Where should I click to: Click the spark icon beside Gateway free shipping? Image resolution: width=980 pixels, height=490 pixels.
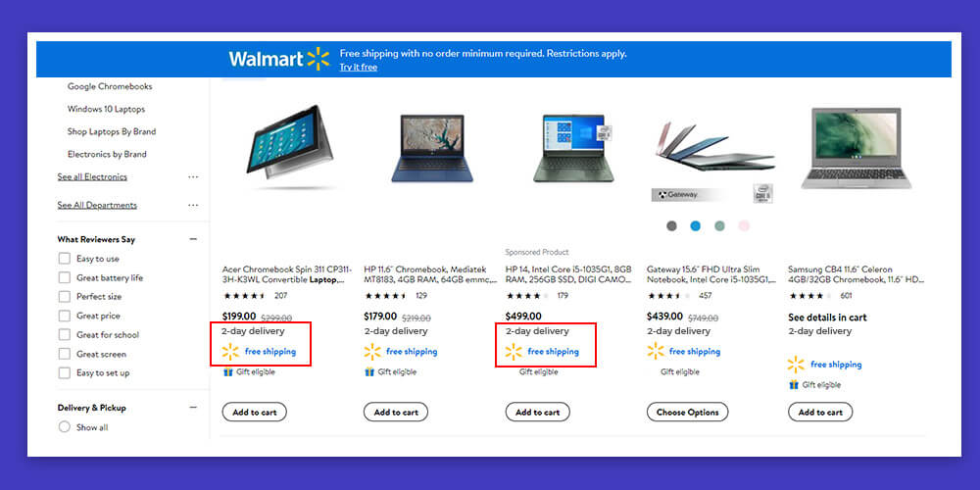656,351
